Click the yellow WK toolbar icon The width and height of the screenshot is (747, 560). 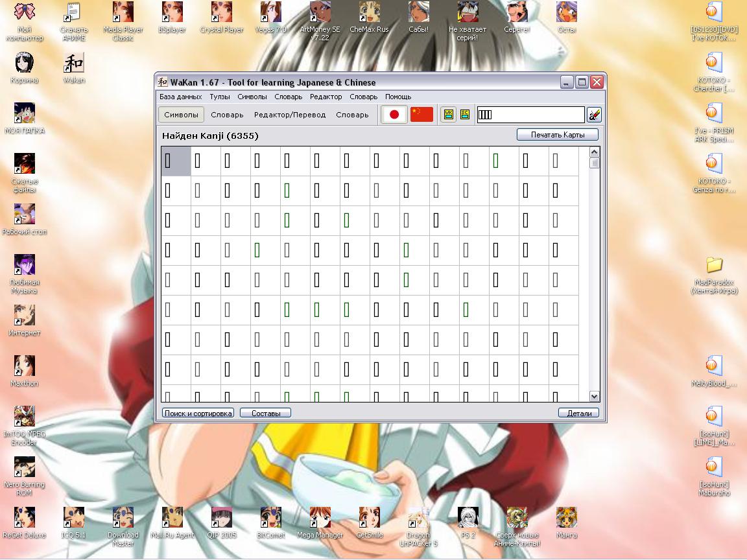(x=448, y=115)
